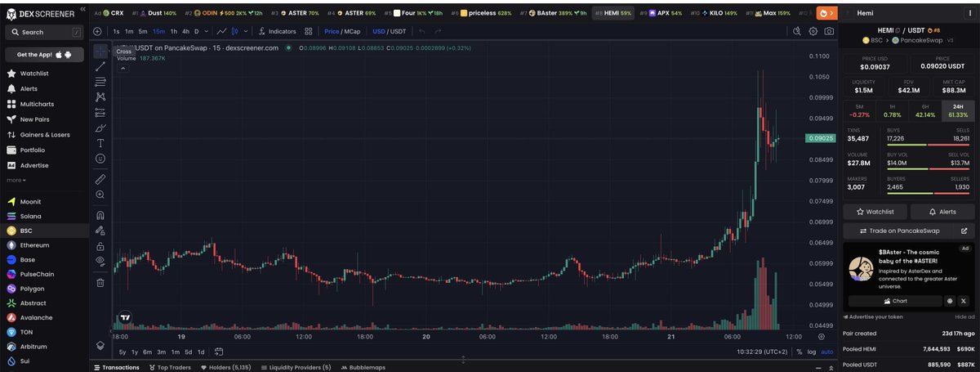Open the Indicators menu

coord(277,31)
